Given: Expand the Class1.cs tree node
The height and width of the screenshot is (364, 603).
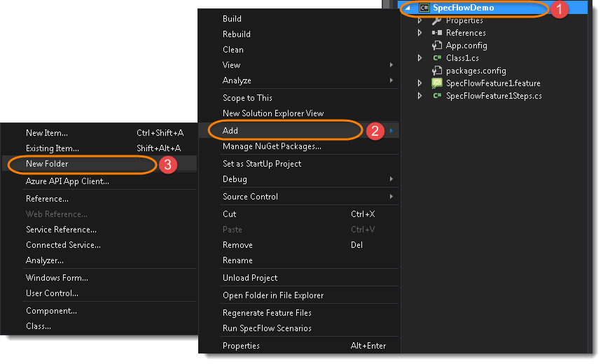Looking at the screenshot, I should (420, 58).
